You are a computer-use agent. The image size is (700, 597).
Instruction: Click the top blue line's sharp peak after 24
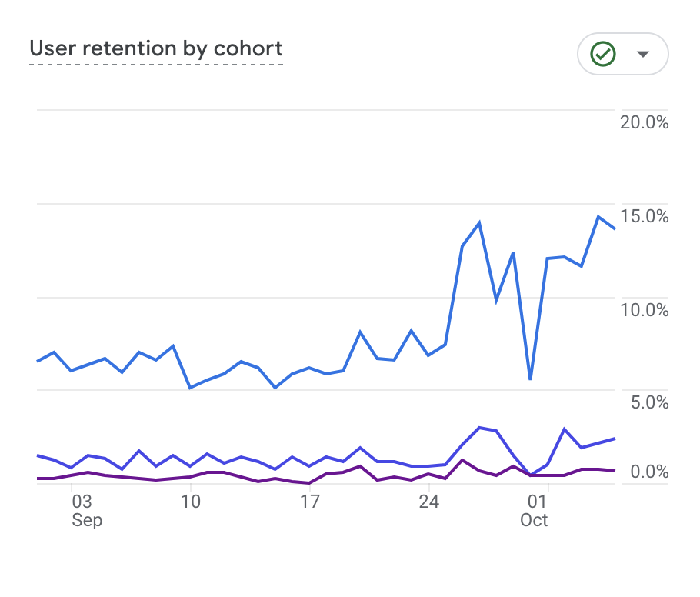pyautogui.click(x=479, y=223)
